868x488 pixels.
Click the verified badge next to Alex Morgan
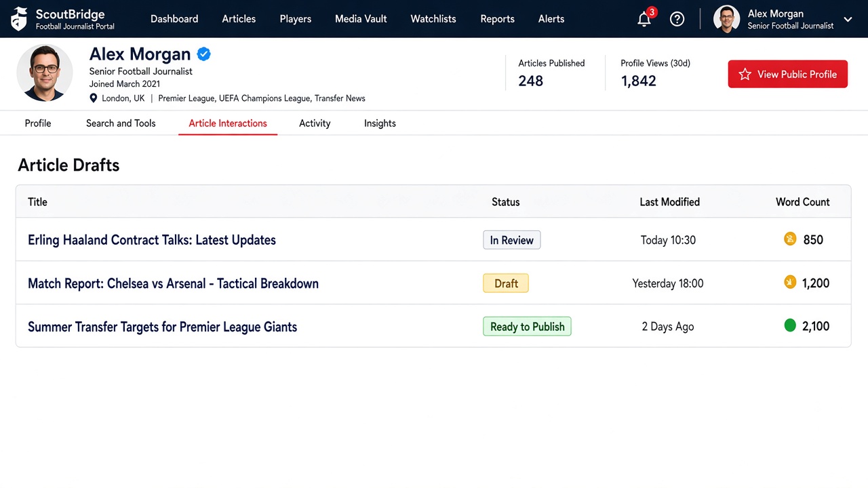coord(203,54)
